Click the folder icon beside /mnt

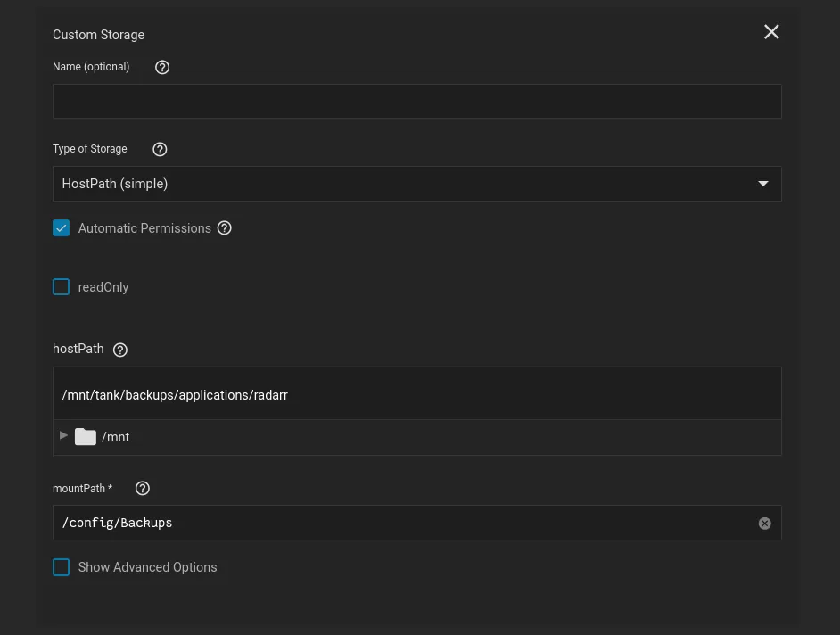[85, 436]
